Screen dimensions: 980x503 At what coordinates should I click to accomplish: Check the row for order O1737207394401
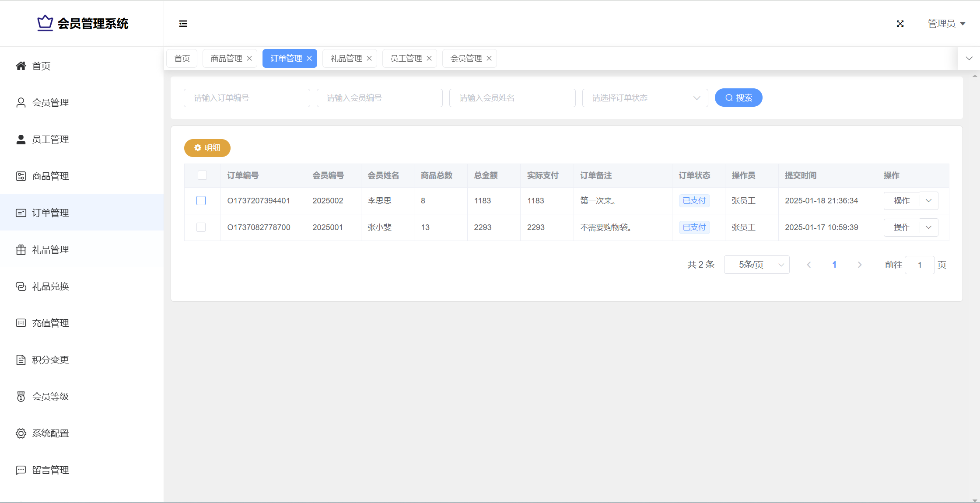tap(201, 201)
